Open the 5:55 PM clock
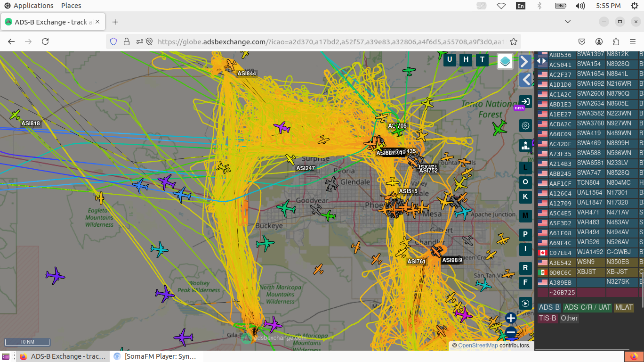 click(608, 6)
